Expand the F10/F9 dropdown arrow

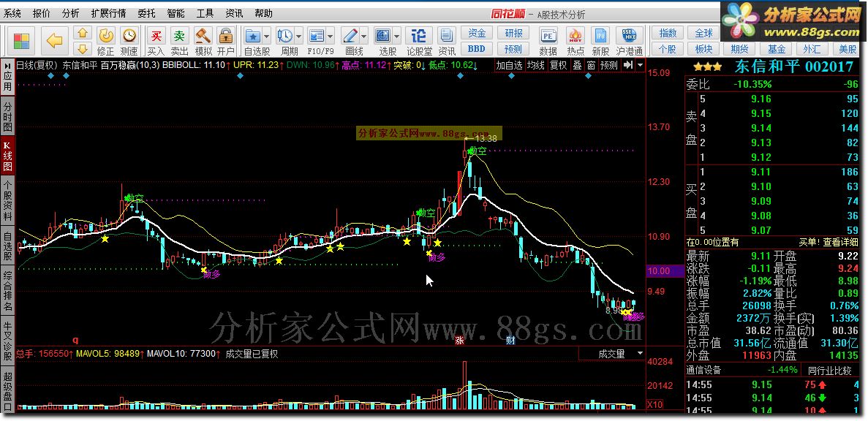tap(331, 37)
